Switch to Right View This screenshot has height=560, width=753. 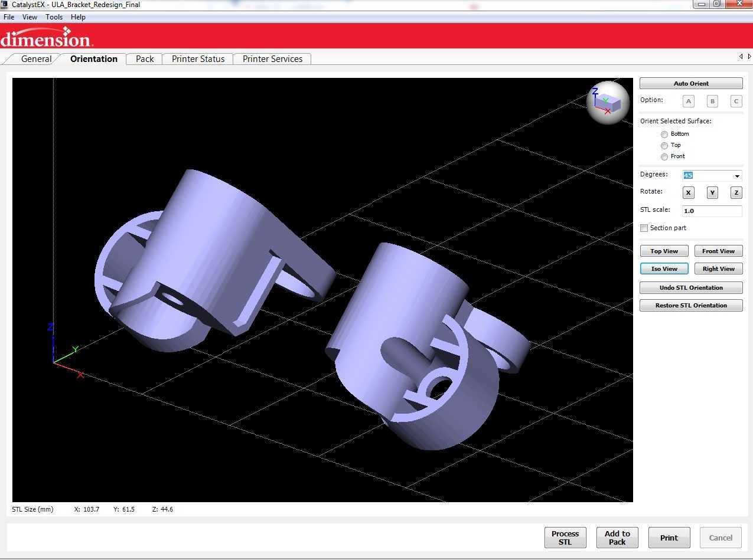click(x=718, y=268)
